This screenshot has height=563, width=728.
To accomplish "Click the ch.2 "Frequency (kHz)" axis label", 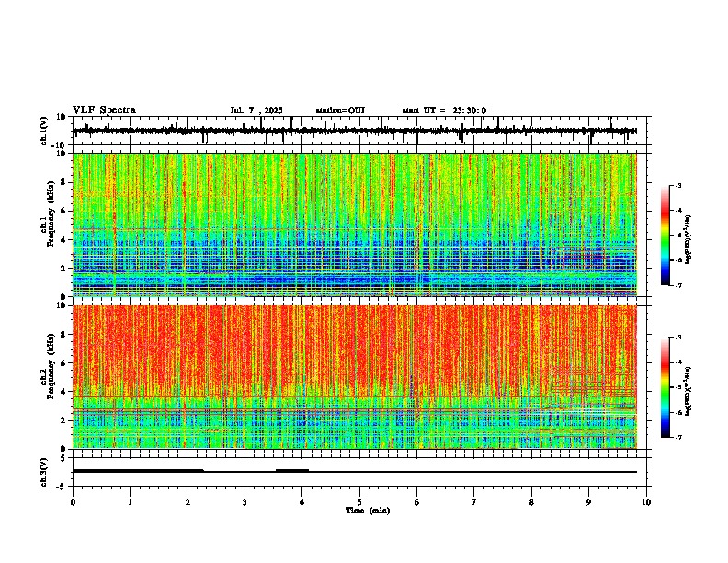I will click(51, 366).
